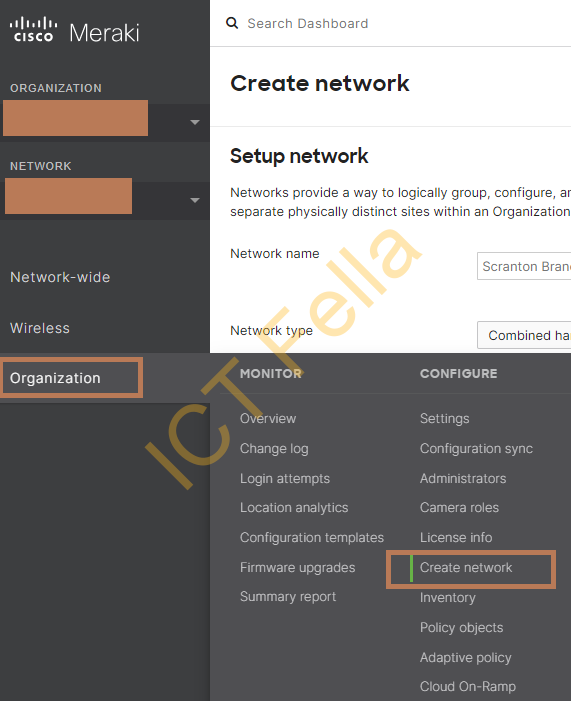Open Login attempts page
571x701 pixels.
(285, 478)
